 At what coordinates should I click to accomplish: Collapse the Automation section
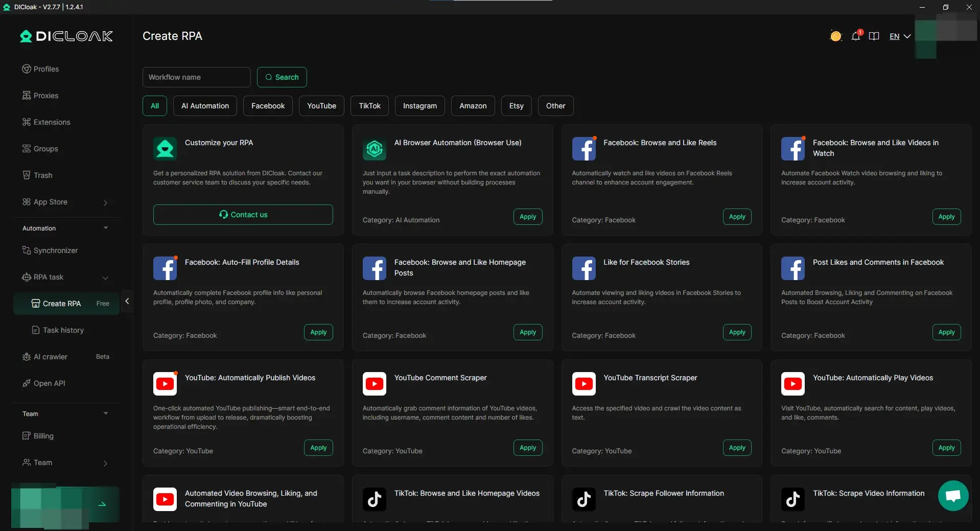(106, 228)
